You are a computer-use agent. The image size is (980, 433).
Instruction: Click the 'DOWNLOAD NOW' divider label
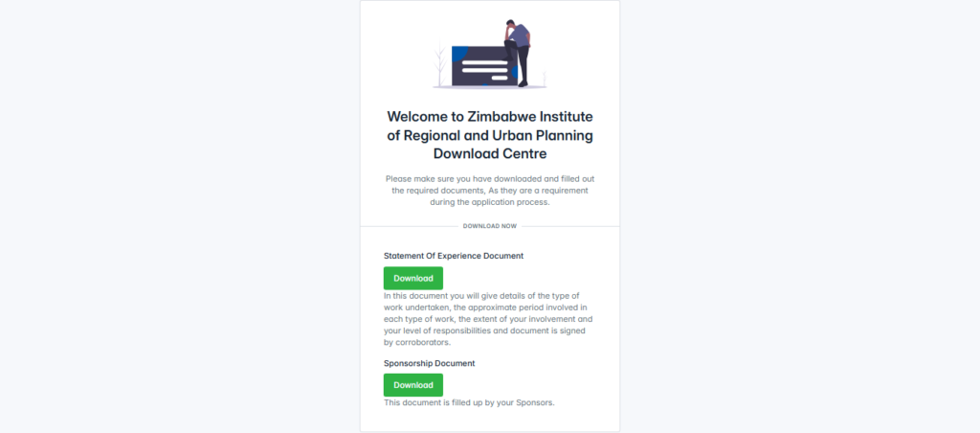point(490,227)
